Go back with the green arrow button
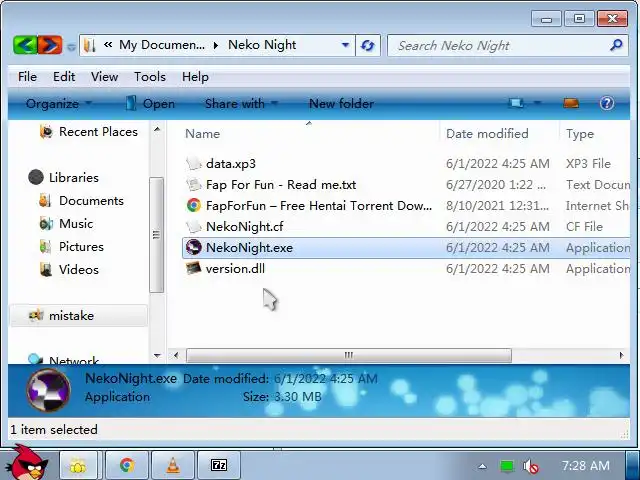Screen dimensions: 640x480 (x=25, y=45)
